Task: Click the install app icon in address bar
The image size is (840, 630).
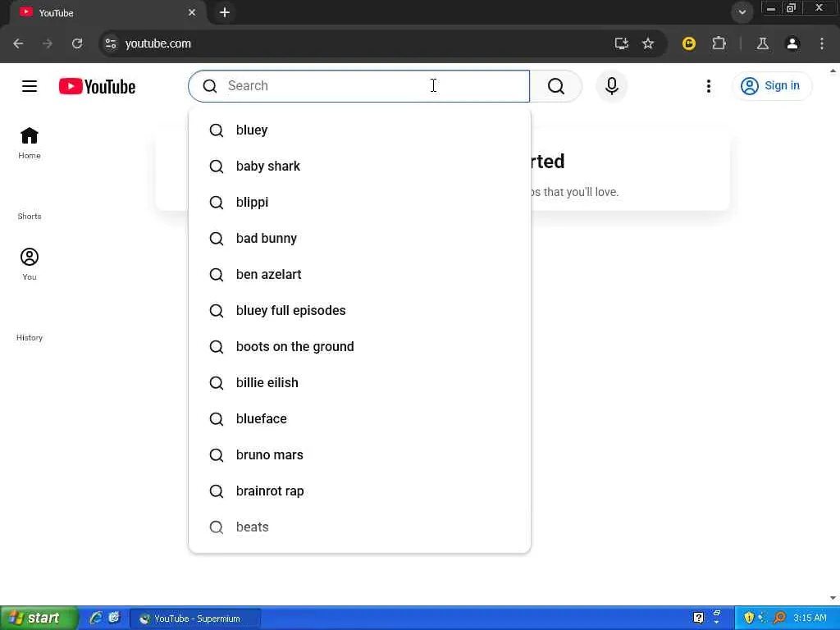Action: coord(622,43)
